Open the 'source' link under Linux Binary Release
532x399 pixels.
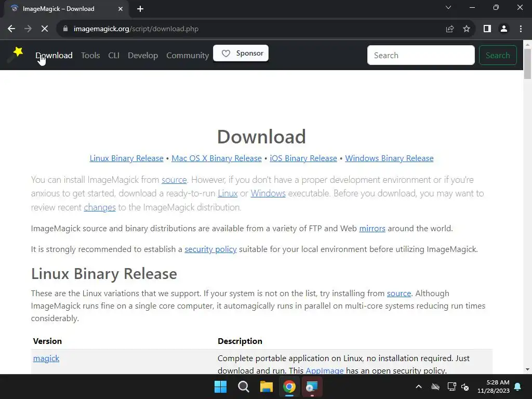point(399,293)
